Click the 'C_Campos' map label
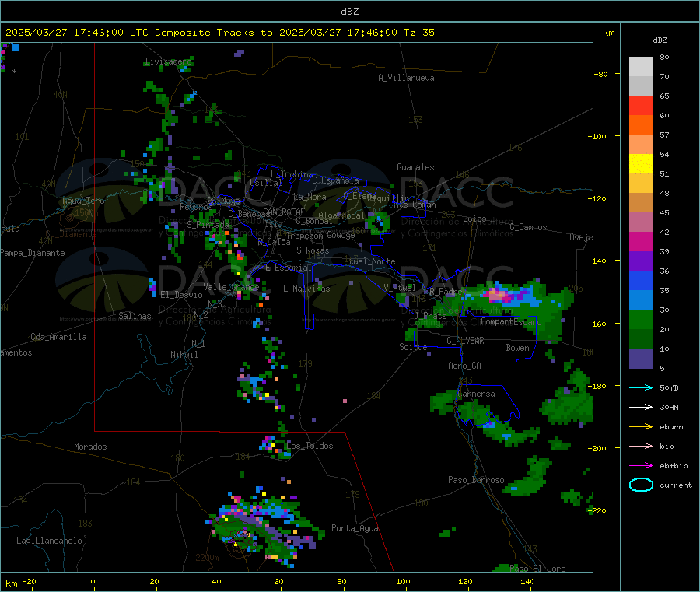This screenshot has height=592, width=700. pyautogui.click(x=528, y=227)
